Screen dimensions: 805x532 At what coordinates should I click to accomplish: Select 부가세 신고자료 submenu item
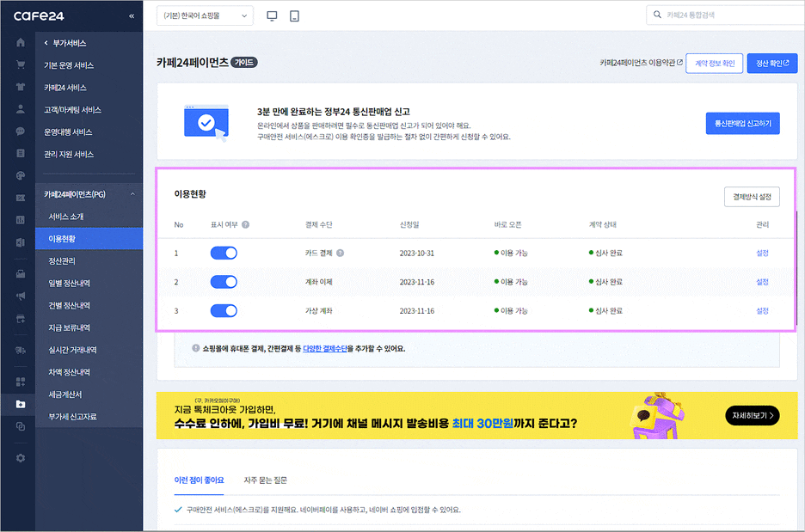[x=72, y=417]
